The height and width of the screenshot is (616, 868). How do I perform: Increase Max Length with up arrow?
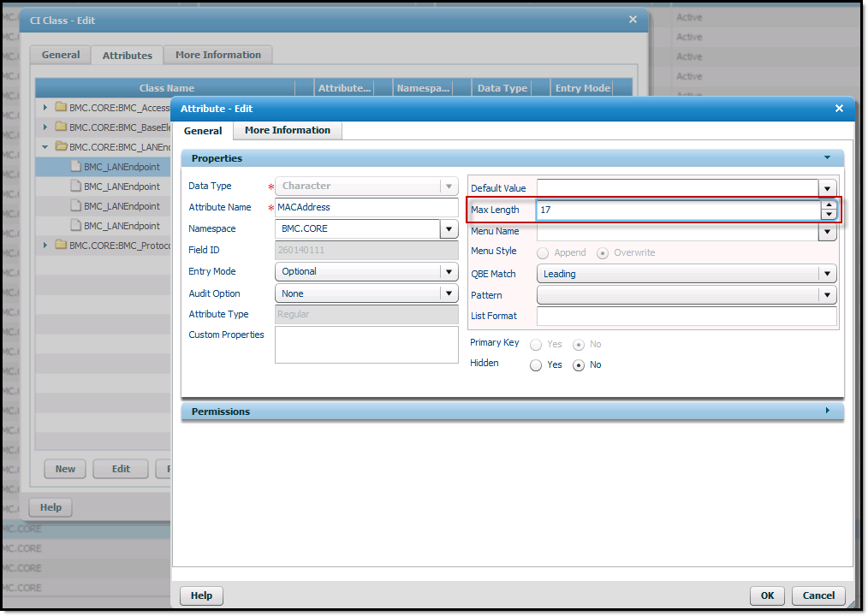pyautogui.click(x=828, y=204)
